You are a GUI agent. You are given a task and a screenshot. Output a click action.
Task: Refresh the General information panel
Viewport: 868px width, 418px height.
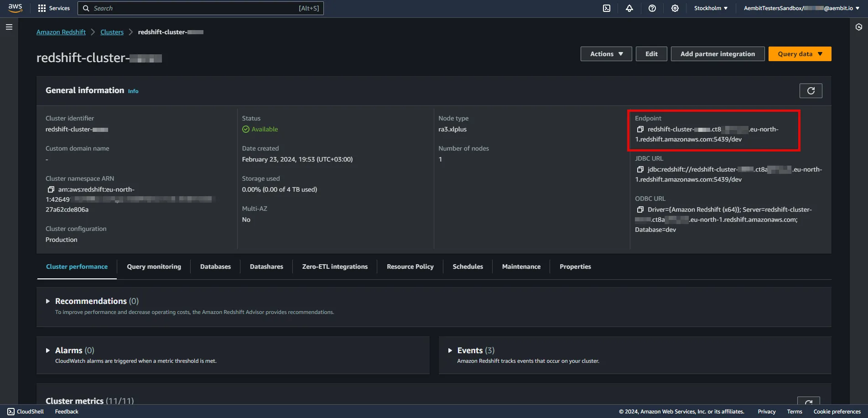(x=811, y=90)
